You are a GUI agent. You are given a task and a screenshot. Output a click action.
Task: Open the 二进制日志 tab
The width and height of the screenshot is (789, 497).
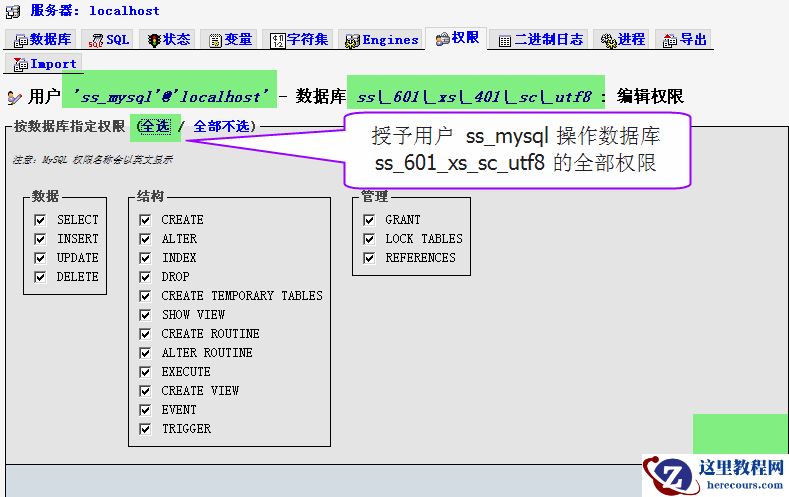coord(540,39)
